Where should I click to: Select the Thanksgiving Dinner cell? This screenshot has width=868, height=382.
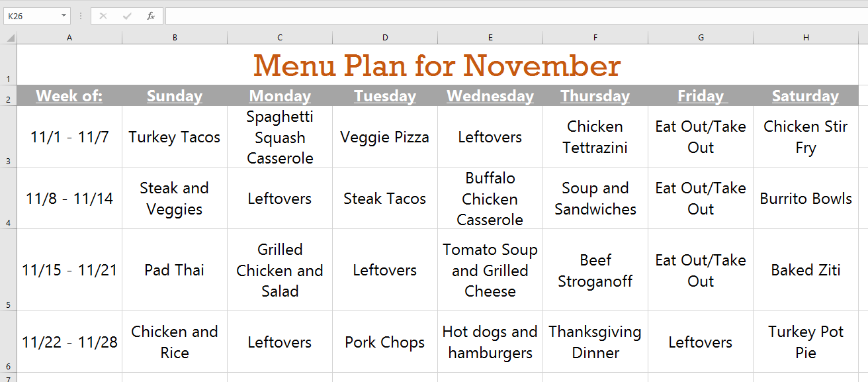[x=595, y=342]
